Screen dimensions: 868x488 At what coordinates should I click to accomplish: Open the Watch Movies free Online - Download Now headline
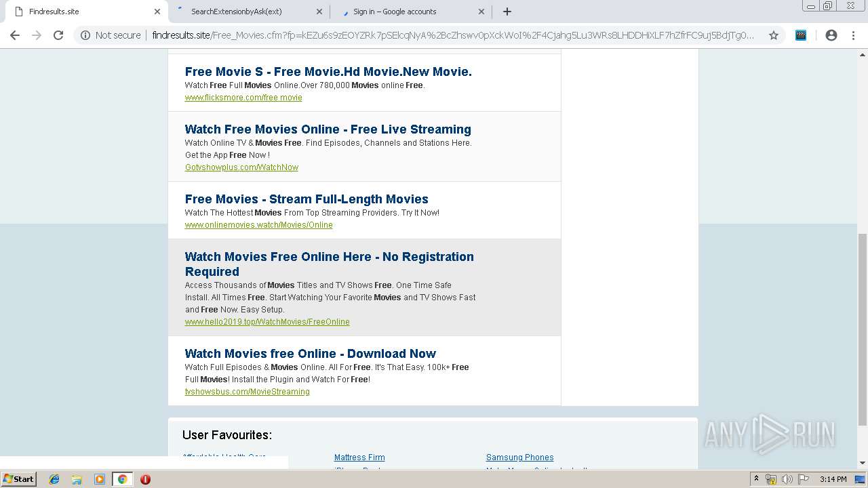(x=310, y=353)
